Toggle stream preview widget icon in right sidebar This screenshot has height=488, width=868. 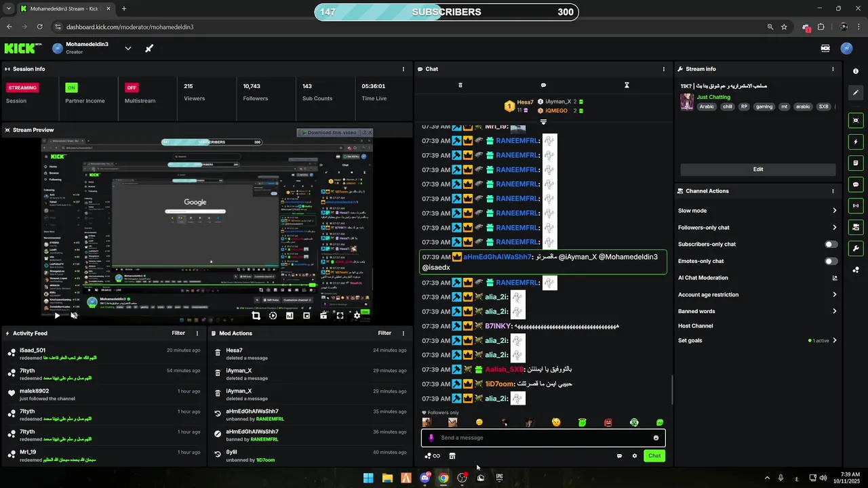856,121
